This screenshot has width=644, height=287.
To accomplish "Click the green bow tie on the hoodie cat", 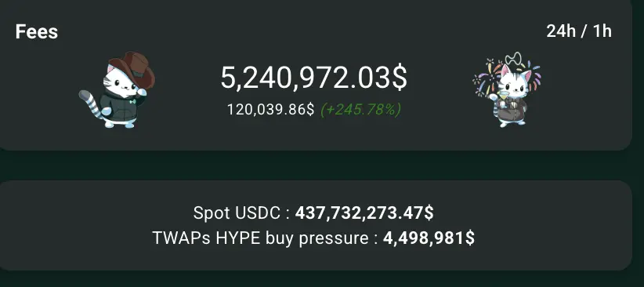I will pos(132,102).
